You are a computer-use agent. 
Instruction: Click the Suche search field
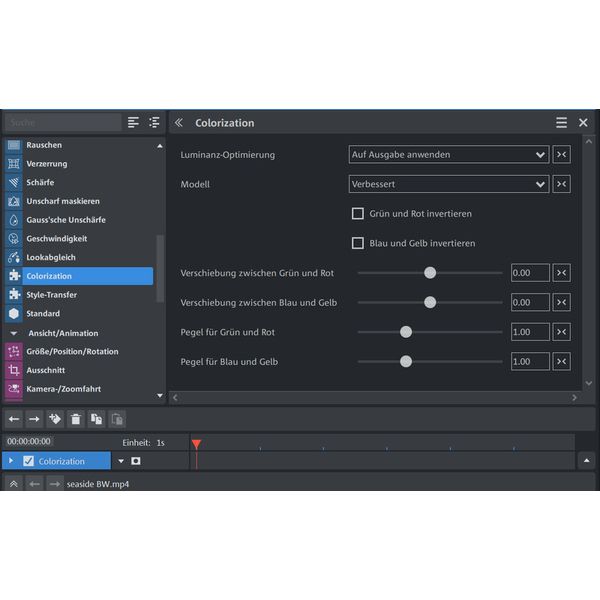63,122
